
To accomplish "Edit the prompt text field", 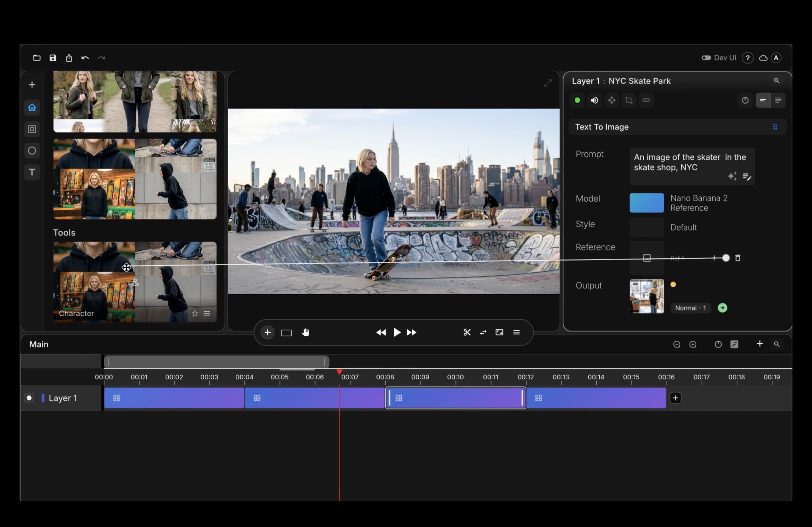I will click(x=692, y=166).
